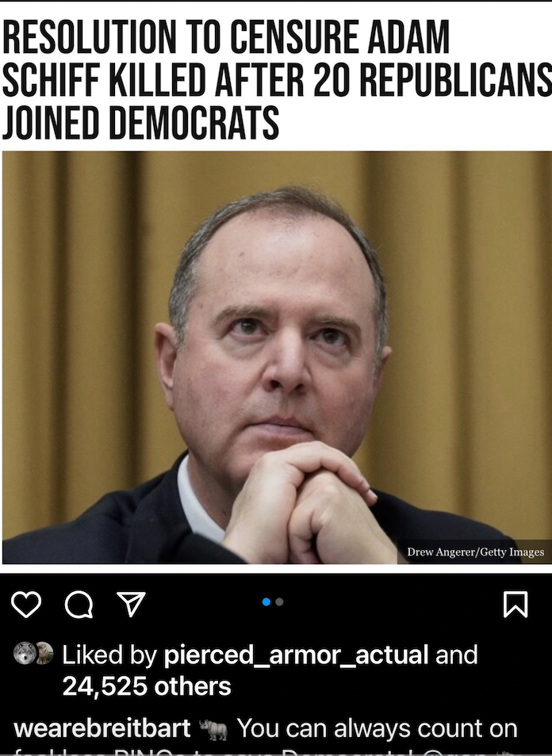Open the wearebreitbart profile from the caption
The image size is (552, 756).
click(x=102, y=728)
